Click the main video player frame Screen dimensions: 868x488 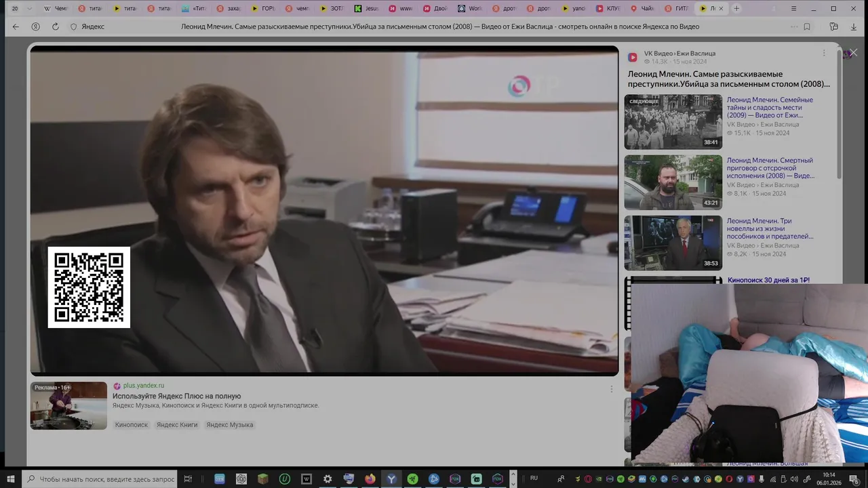tap(324, 211)
